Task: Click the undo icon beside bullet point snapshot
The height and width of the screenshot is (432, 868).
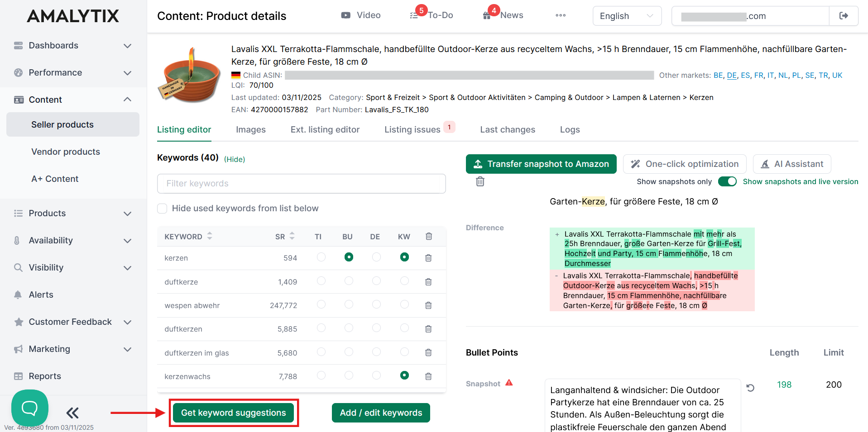Action: [750, 388]
